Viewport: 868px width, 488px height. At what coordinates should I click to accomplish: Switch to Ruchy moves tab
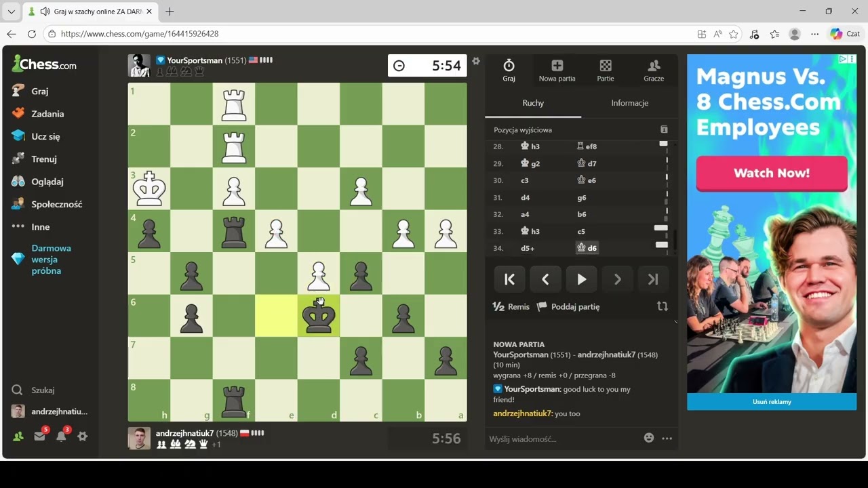(533, 103)
